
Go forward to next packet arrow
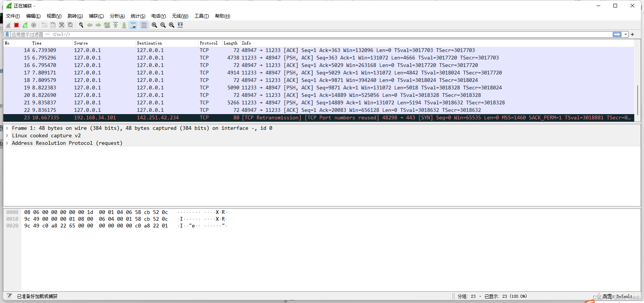[98, 25]
